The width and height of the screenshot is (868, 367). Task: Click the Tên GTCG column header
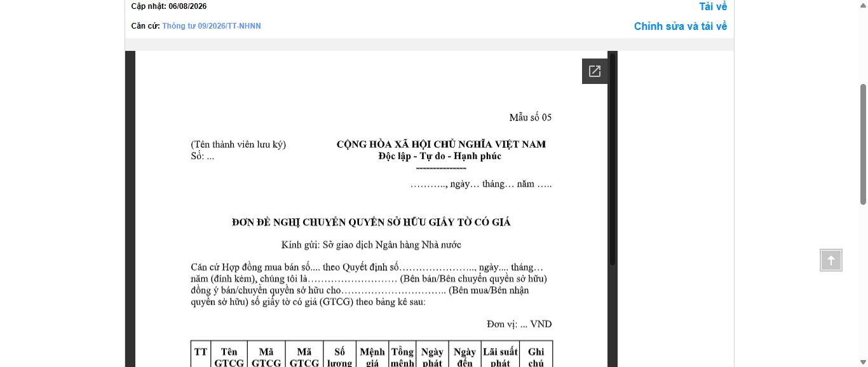[229, 354]
